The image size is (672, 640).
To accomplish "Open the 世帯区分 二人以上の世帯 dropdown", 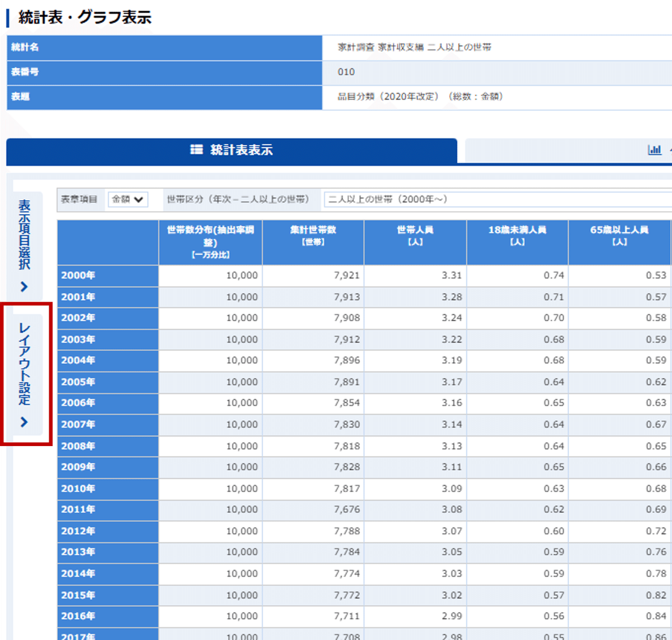I will [498, 200].
